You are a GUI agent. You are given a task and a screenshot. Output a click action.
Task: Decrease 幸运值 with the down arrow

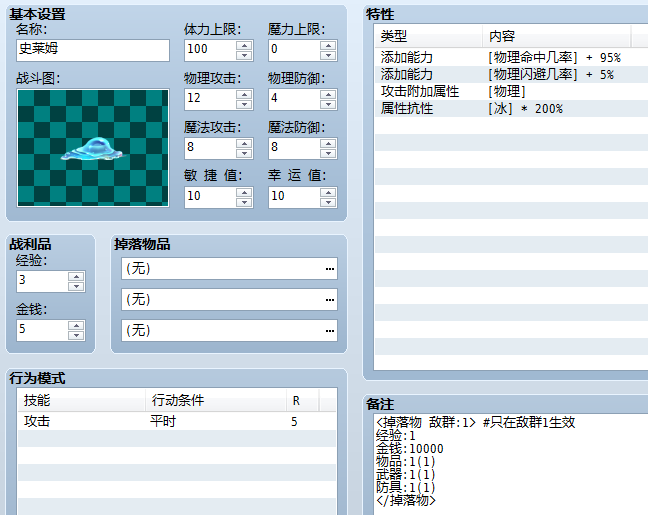click(x=328, y=202)
